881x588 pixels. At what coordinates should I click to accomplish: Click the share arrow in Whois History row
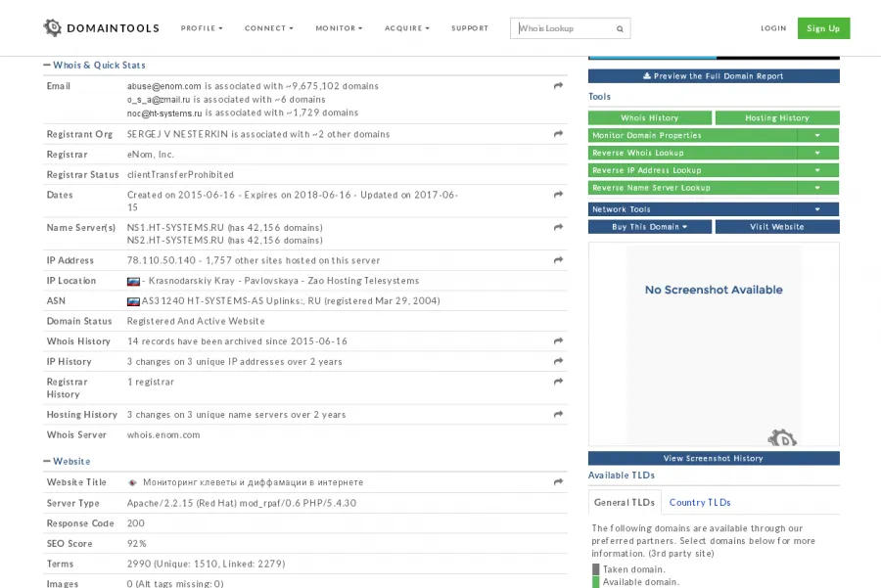[x=558, y=340]
